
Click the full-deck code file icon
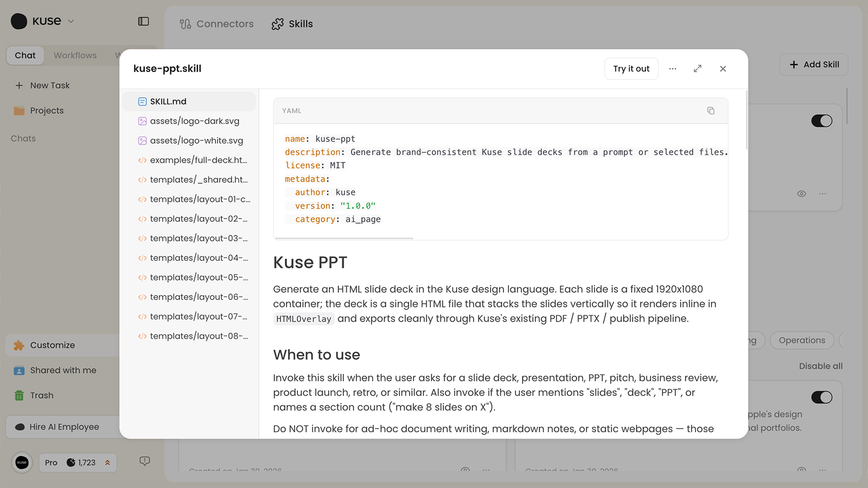142,160
